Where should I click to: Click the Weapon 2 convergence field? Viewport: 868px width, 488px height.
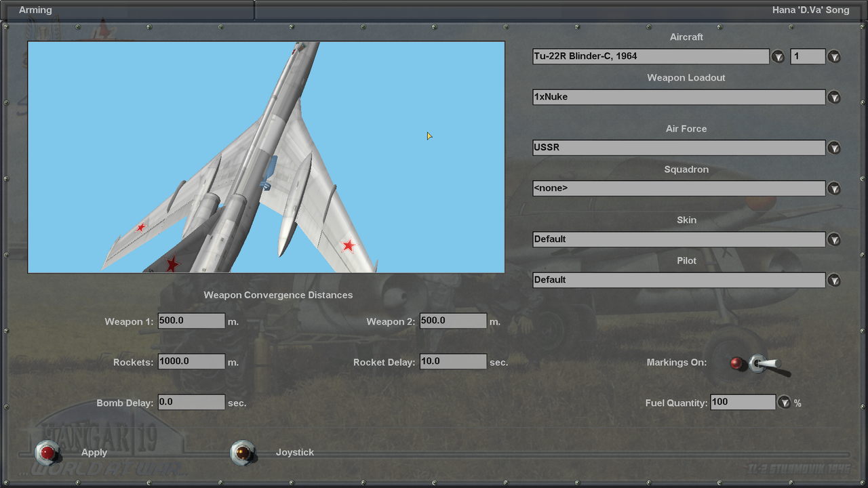click(x=453, y=321)
